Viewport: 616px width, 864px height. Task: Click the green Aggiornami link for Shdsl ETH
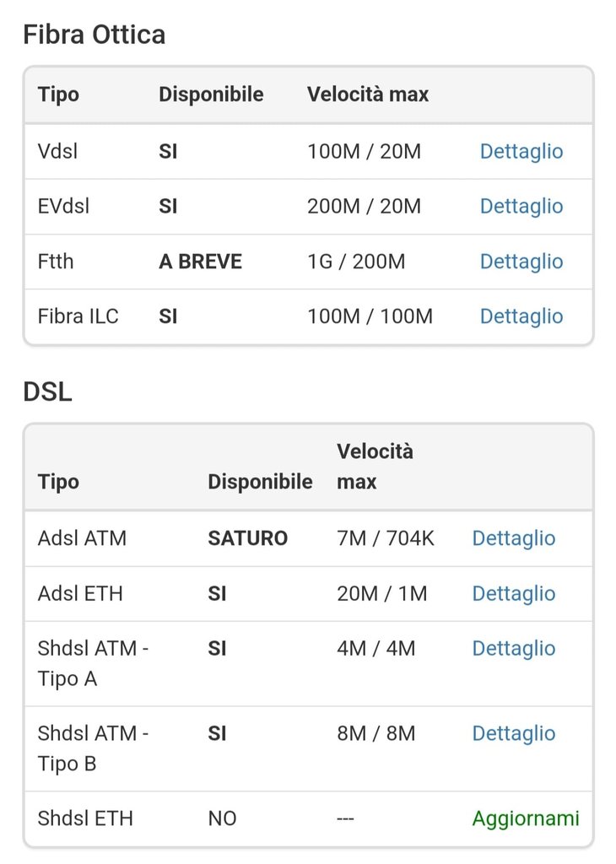click(525, 818)
